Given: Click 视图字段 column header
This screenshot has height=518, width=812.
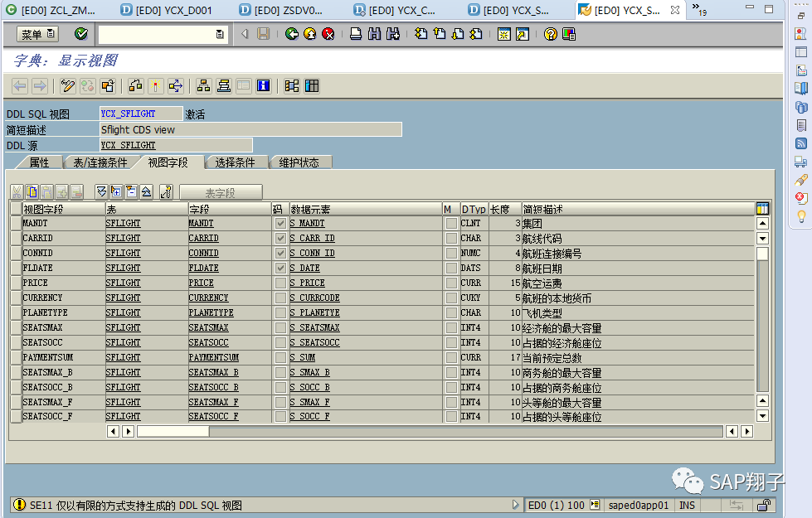Looking at the screenshot, I should click(x=63, y=209).
